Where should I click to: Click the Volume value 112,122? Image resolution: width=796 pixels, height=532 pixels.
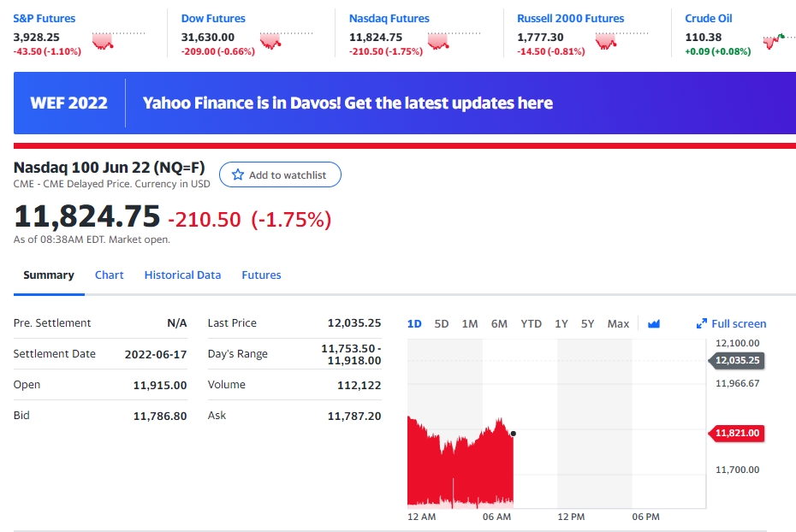click(359, 385)
